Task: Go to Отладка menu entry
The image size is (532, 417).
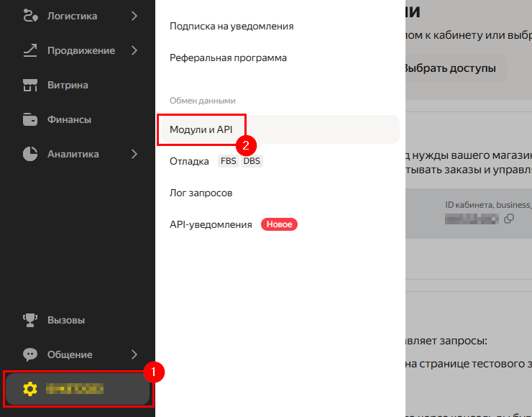Action: pos(189,161)
